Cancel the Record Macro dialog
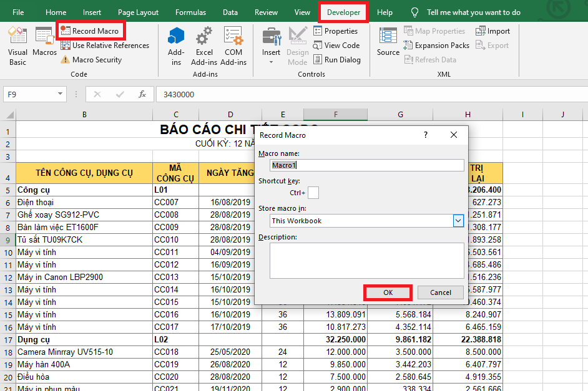Viewport: 588px width, 391px height. [x=440, y=292]
